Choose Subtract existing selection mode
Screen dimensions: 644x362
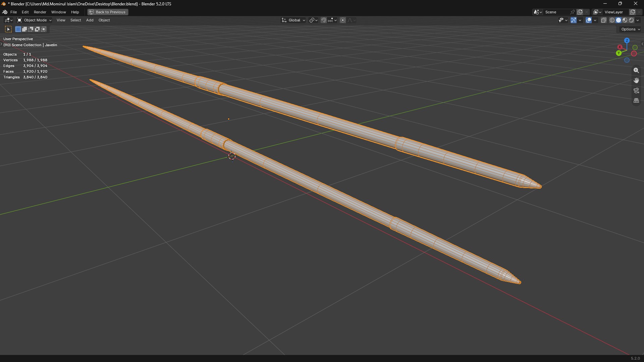coord(31,29)
